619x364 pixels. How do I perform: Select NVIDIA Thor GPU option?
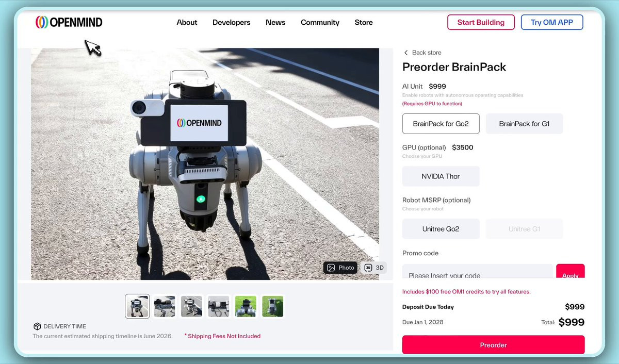[x=441, y=176]
